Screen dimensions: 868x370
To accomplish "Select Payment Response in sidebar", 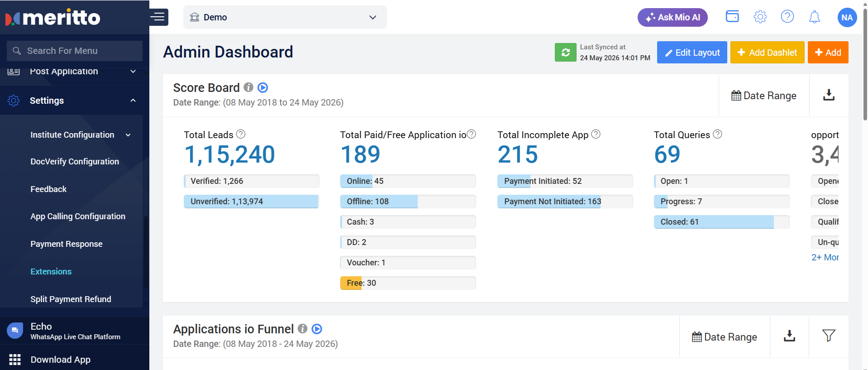I will click(x=67, y=244).
